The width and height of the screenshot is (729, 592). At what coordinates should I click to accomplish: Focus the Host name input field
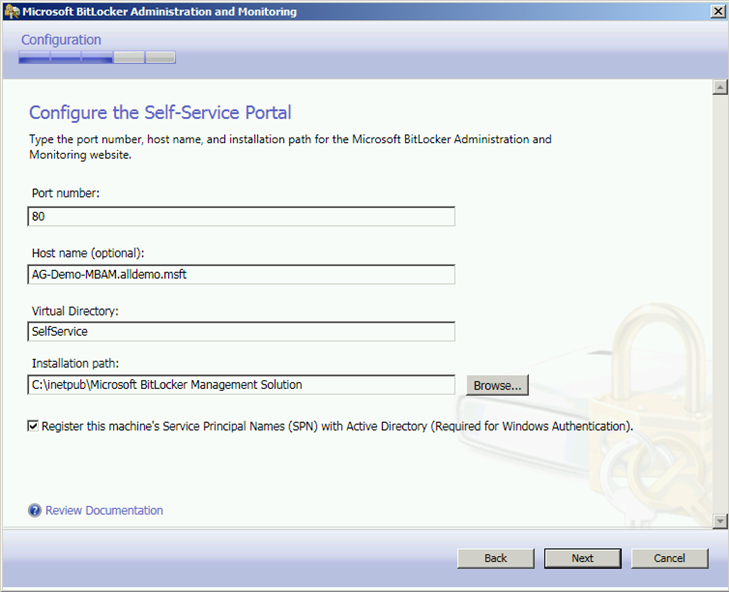[x=241, y=274]
